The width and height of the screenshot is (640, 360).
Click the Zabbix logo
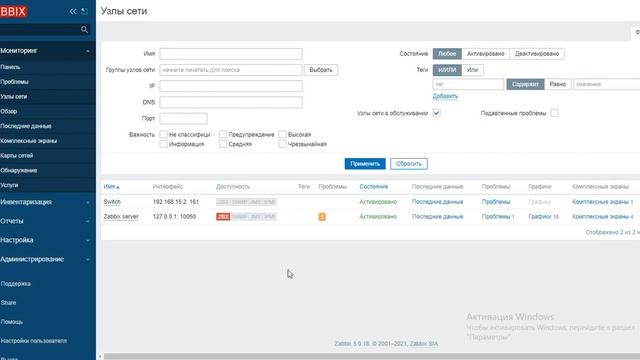[x=13, y=11]
